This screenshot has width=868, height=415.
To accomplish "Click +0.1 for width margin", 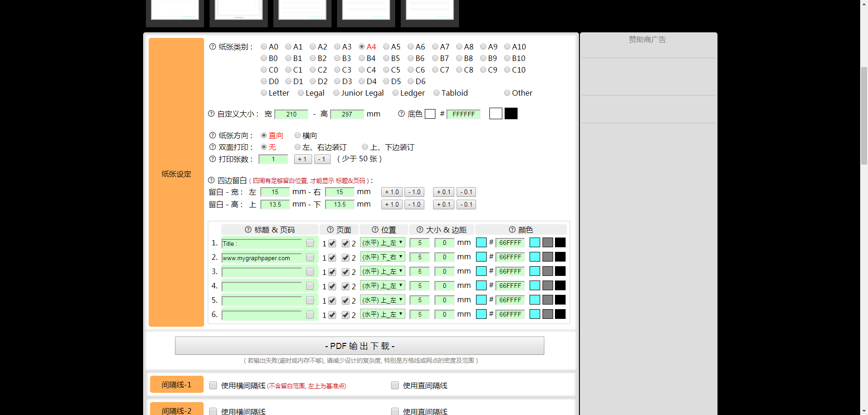I will 444,192.
